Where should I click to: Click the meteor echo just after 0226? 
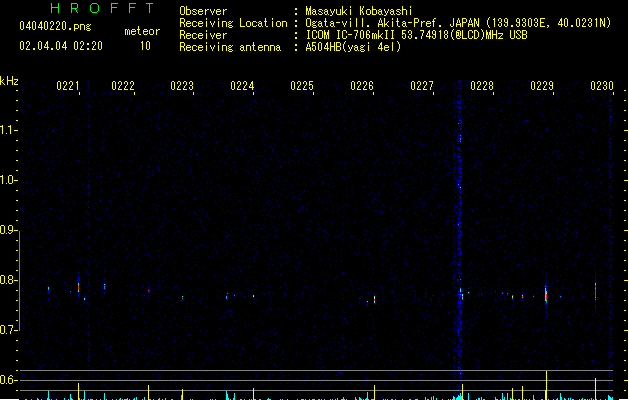pyautogui.click(x=374, y=299)
